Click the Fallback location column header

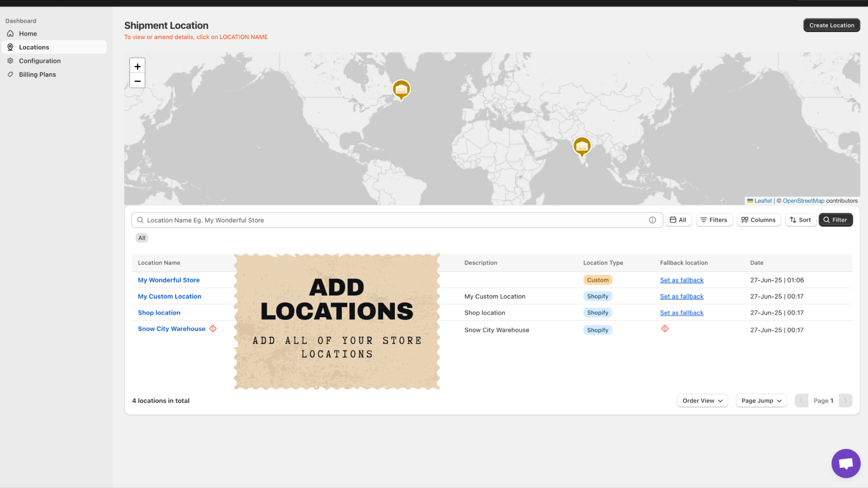tap(684, 263)
